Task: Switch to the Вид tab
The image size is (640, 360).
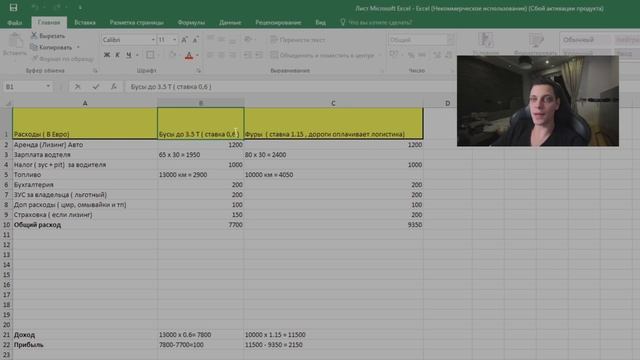Action: [x=320, y=22]
